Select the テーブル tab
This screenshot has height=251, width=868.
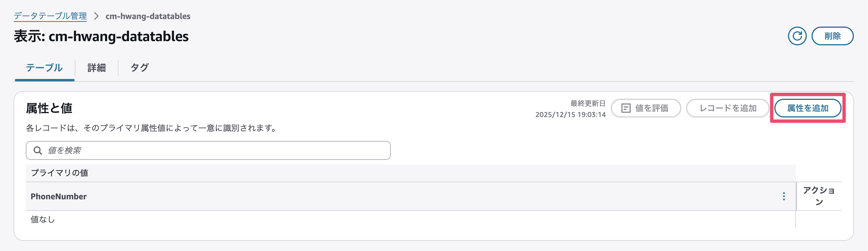tap(44, 68)
